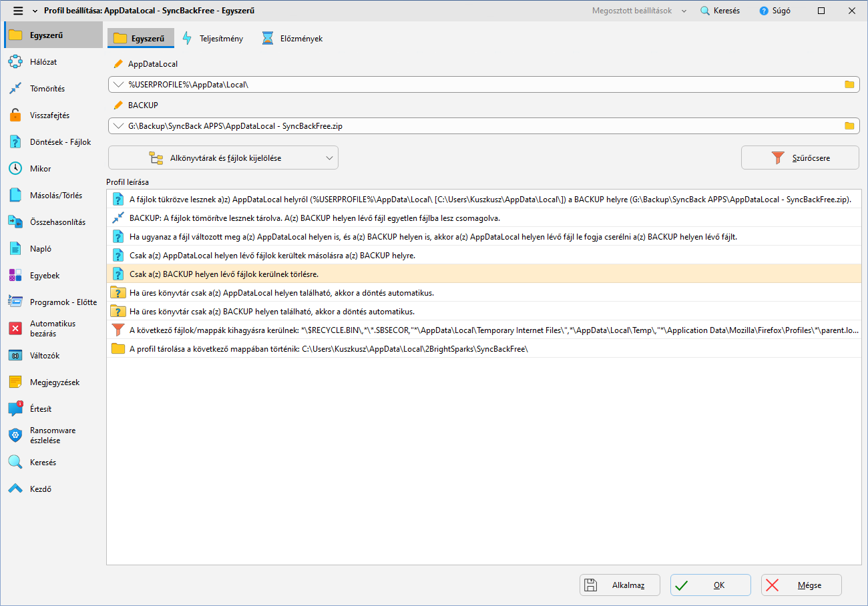
Task: Switch to Előzmények tab
Action: (292, 39)
